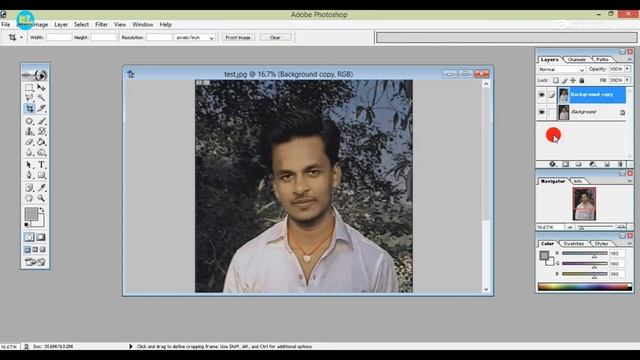Image resolution: width=640 pixels, height=360 pixels.
Task: Toggle lock all
Action: coord(582,80)
